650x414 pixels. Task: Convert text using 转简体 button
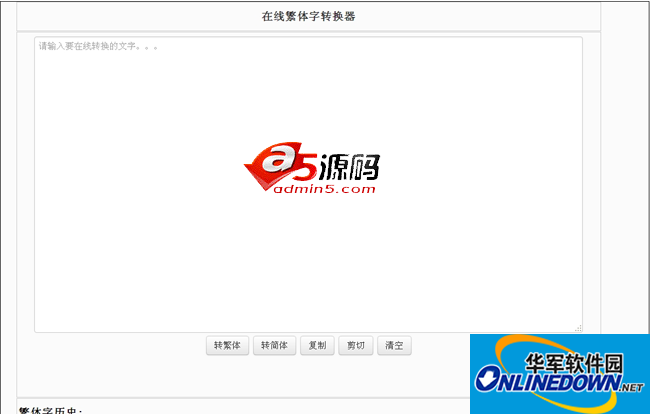pyautogui.click(x=274, y=346)
